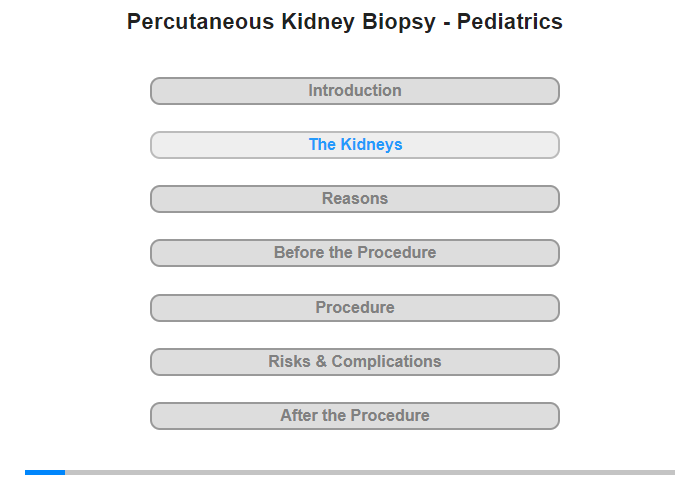
Task: Select the menu item about risks and complications
Action: tap(355, 362)
